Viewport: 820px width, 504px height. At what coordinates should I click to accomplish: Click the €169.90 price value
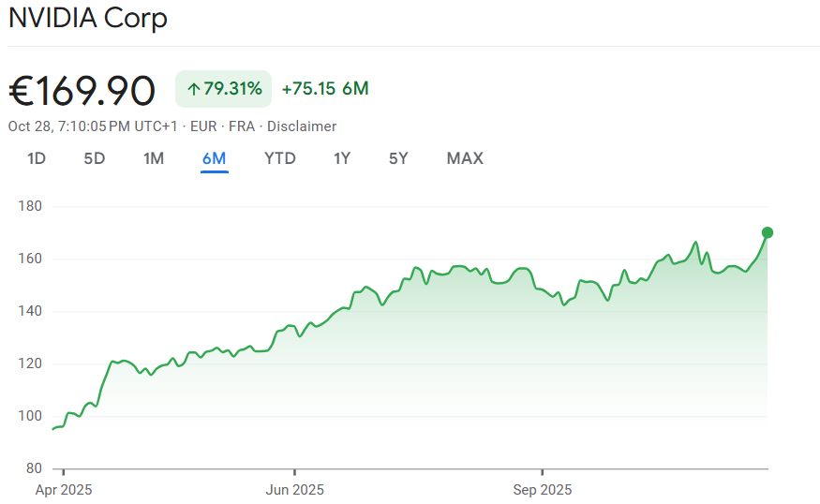82,90
